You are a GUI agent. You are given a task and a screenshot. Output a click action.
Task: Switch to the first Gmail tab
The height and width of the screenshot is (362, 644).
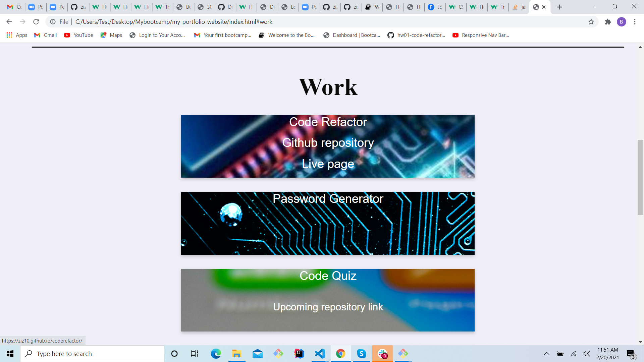click(14, 7)
